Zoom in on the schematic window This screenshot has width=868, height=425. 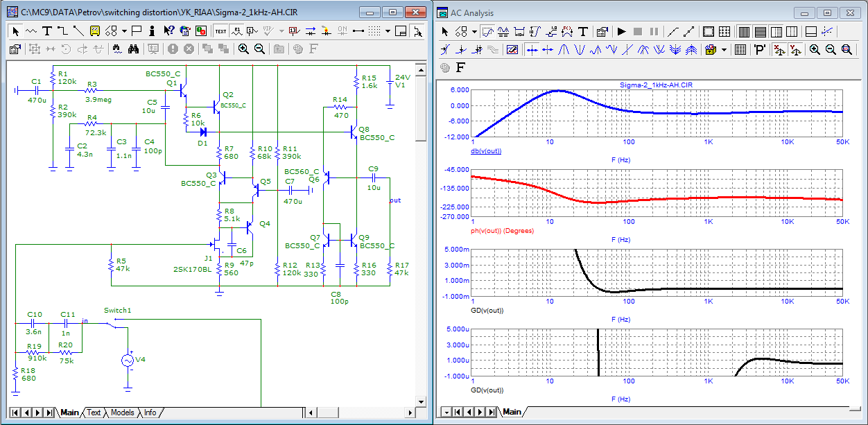243,49
